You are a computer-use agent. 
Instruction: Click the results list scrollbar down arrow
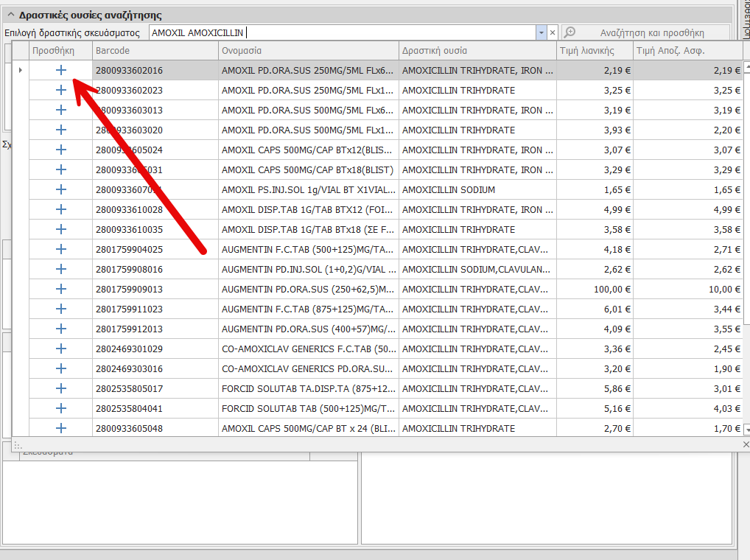click(x=746, y=429)
